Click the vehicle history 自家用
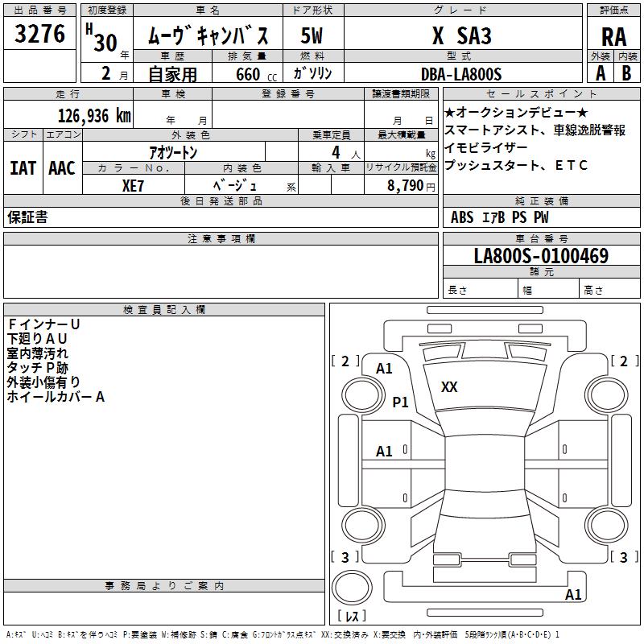This screenshot has width=644, height=644. 172,74
